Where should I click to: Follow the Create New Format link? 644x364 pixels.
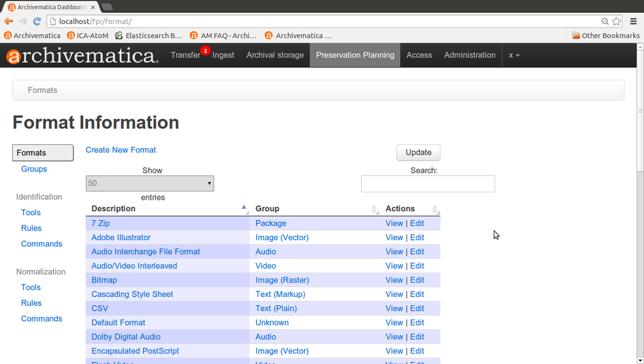pos(121,150)
